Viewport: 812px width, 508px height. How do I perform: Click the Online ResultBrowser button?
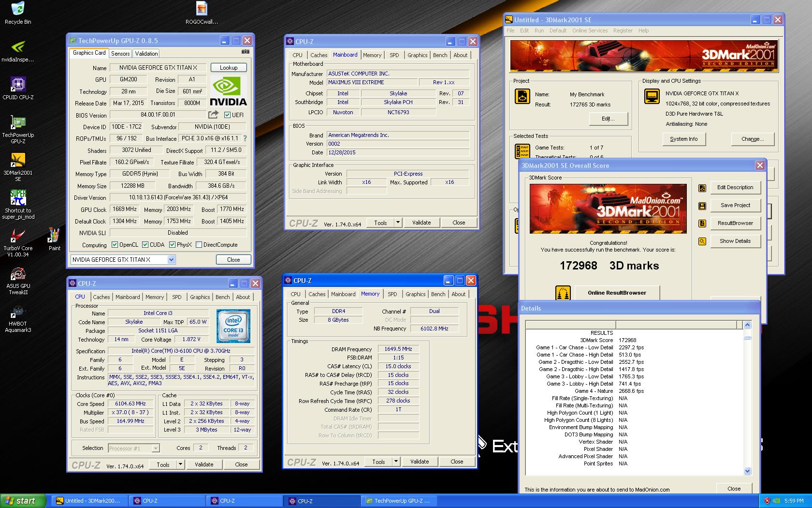coord(617,293)
